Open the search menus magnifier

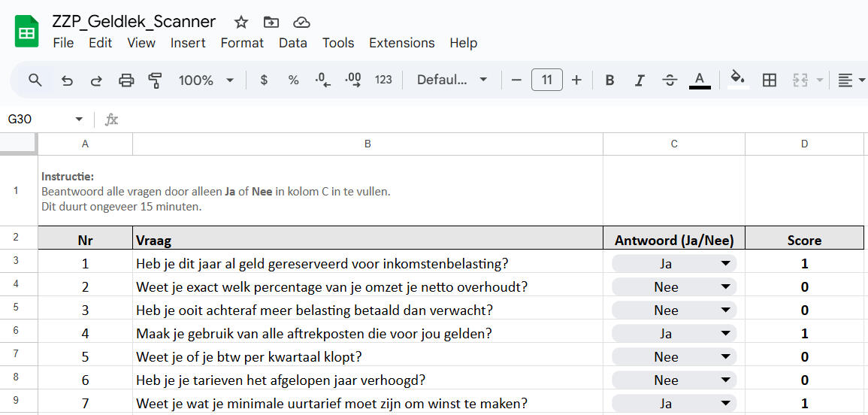pyautogui.click(x=35, y=80)
